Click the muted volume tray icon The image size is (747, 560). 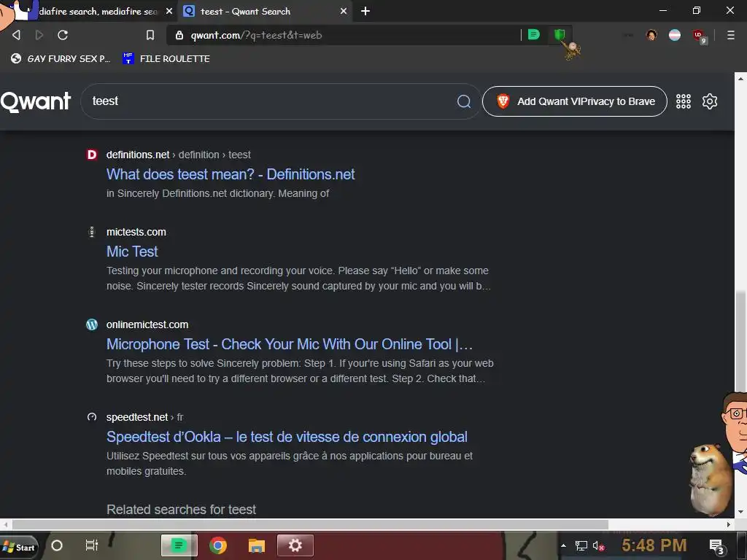pyautogui.click(x=598, y=546)
